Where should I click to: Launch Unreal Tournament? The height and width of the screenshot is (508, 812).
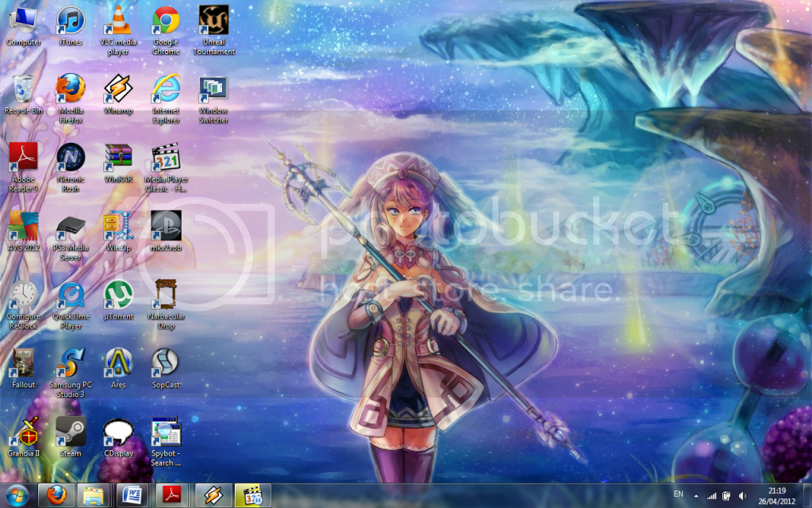211,20
